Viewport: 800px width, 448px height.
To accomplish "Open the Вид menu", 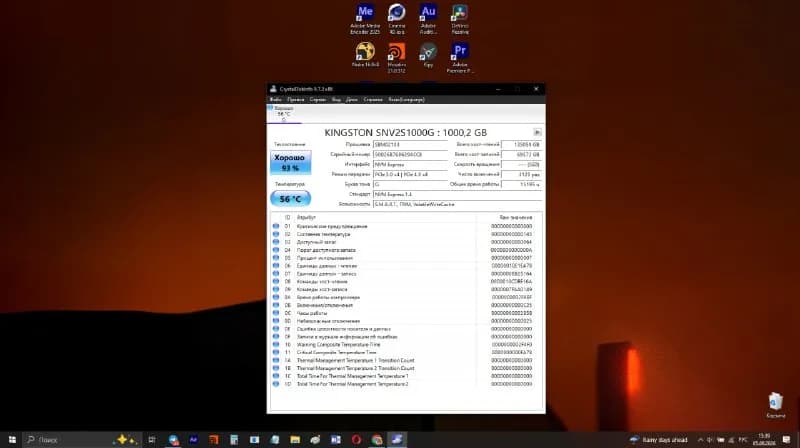I will pos(336,99).
